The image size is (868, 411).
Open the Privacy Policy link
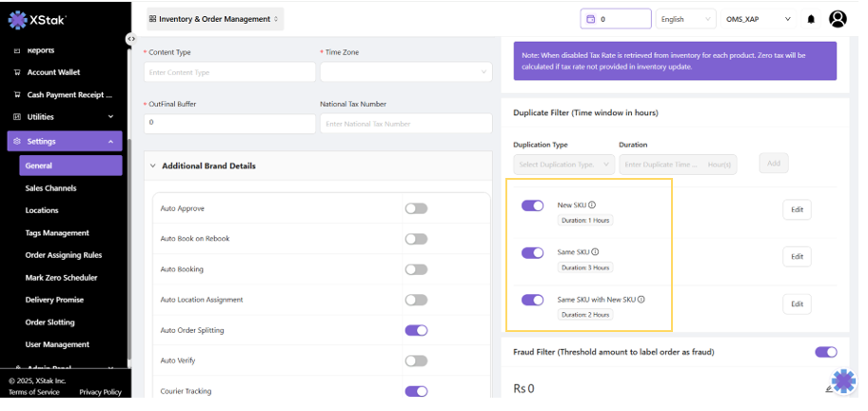coord(100,392)
